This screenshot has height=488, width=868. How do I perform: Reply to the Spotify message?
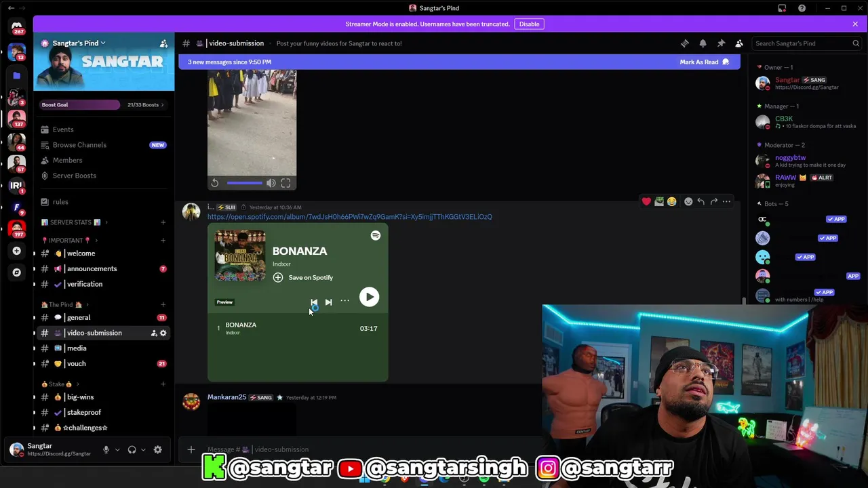tap(701, 201)
